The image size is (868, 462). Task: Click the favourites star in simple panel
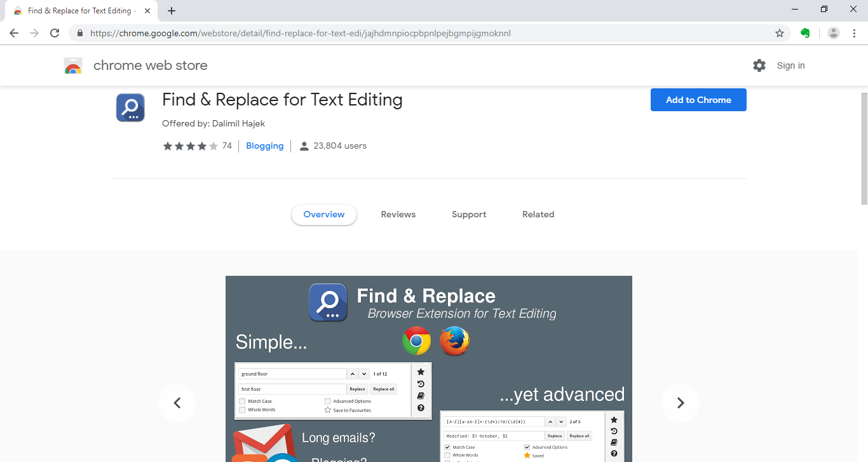(x=421, y=372)
